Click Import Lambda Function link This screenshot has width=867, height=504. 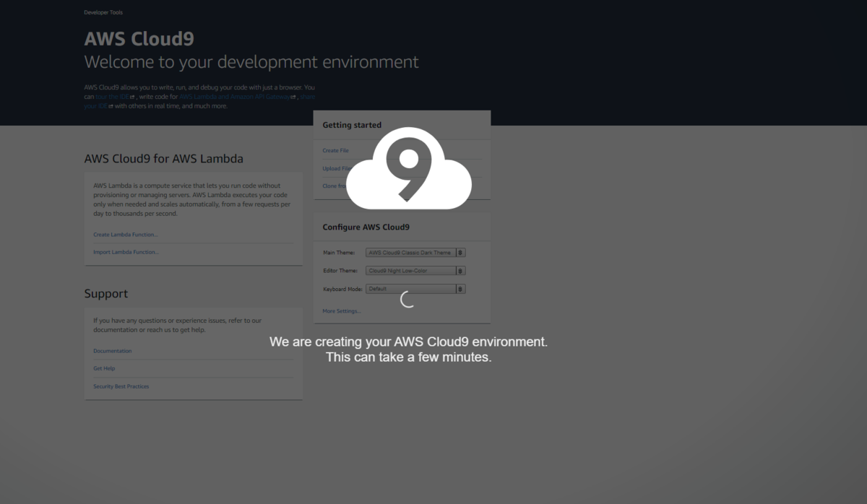click(126, 252)
